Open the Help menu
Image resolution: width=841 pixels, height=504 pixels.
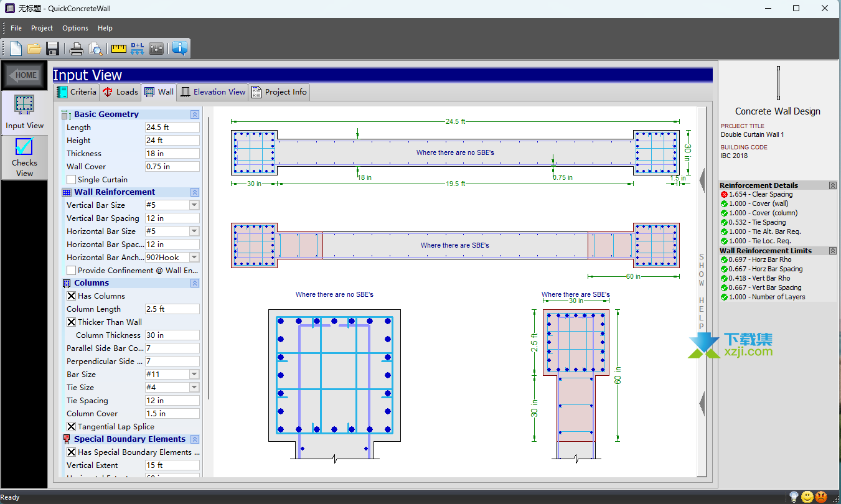105,28
